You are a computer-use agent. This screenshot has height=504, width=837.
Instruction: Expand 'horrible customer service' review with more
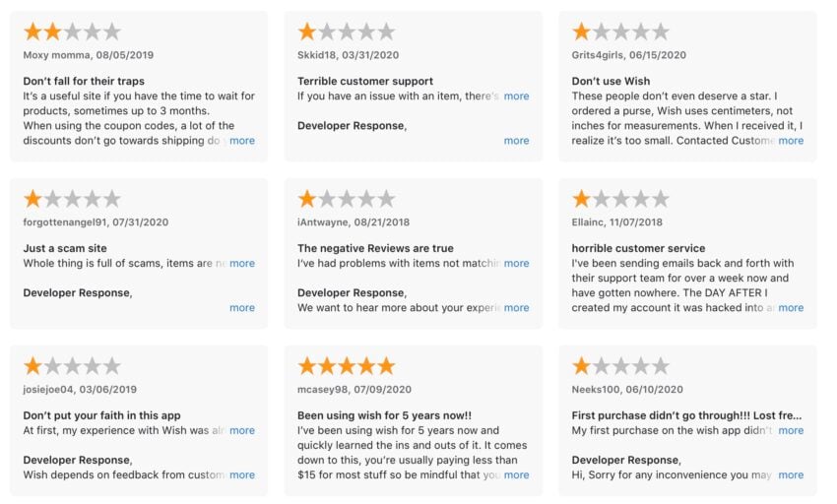pos(791,308)
